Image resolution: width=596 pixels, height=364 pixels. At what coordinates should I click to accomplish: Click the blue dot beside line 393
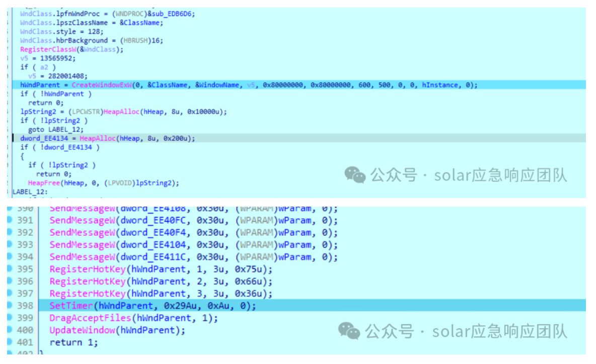click(x=10, y=244)
